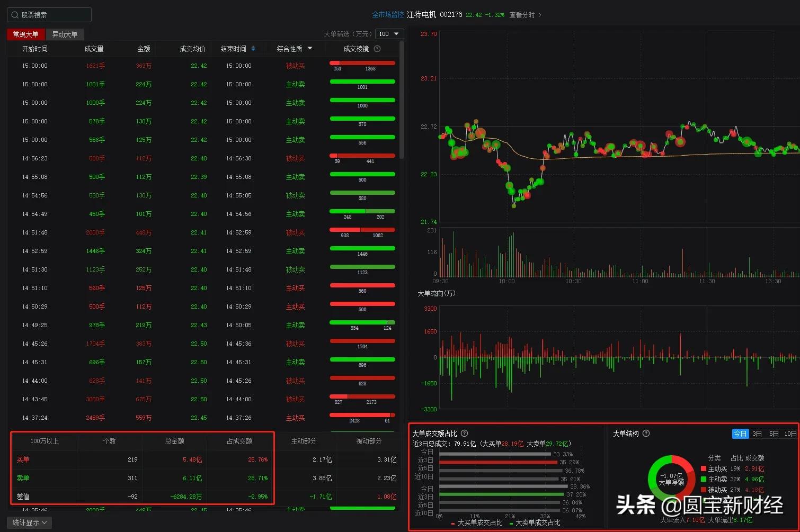Click the help icon beside 大单结构
Screen dimensions: 800x532
point(646,434)
